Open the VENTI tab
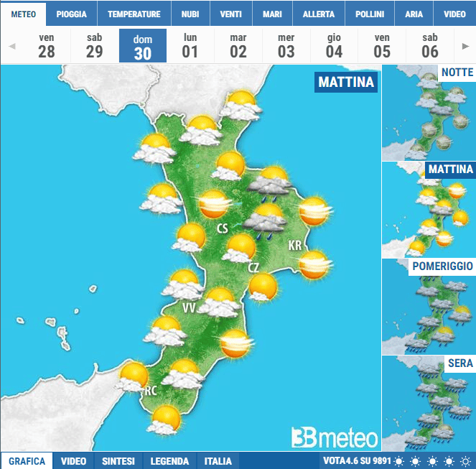Image resolution: width=476 pixels, height=469 pixels. (x=231, y=14)
